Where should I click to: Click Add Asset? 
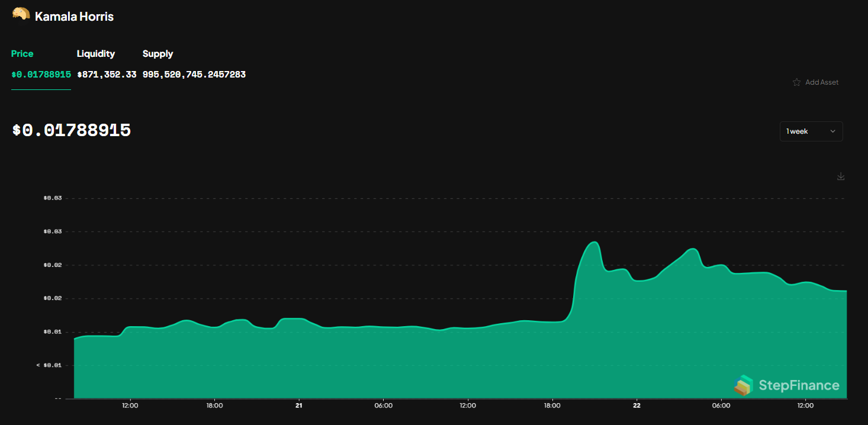822,82
